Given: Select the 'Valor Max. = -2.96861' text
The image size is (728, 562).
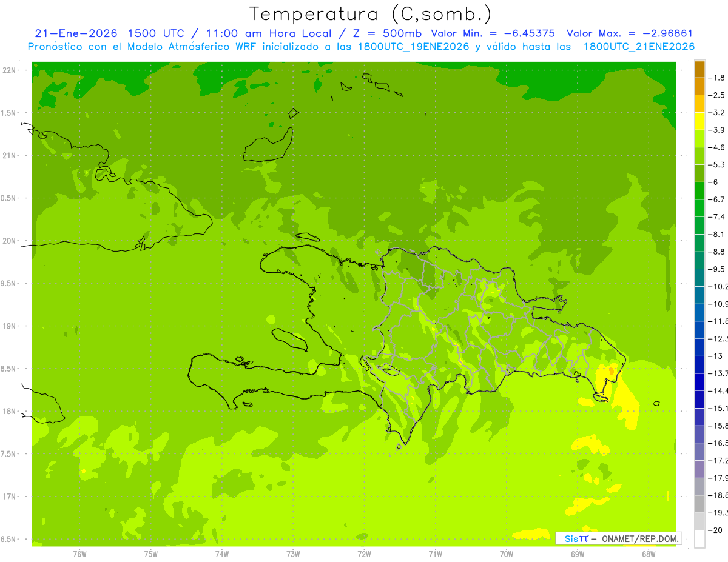Looking at the screenshot, I should [x=630, y=33].
